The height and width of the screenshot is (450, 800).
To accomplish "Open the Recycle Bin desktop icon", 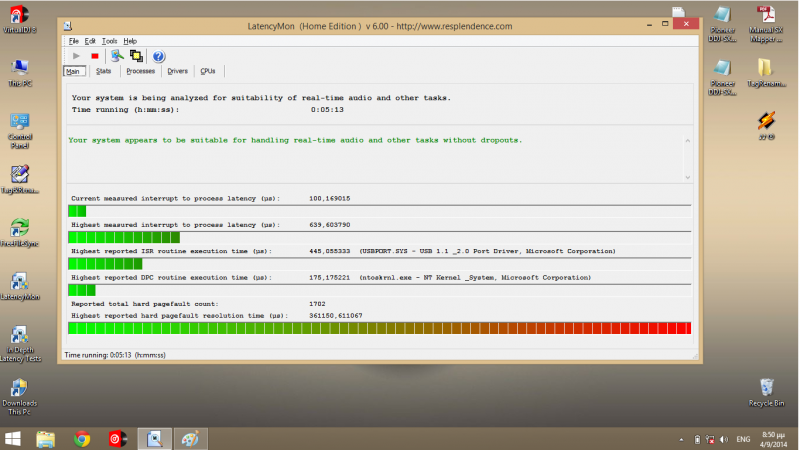I will [x=766, y=392].
